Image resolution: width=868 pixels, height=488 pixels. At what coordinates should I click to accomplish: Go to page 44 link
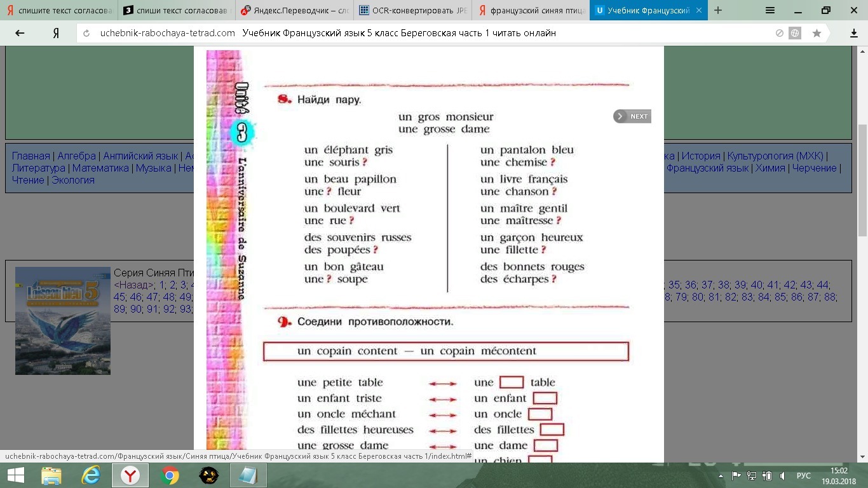point(823,285)
